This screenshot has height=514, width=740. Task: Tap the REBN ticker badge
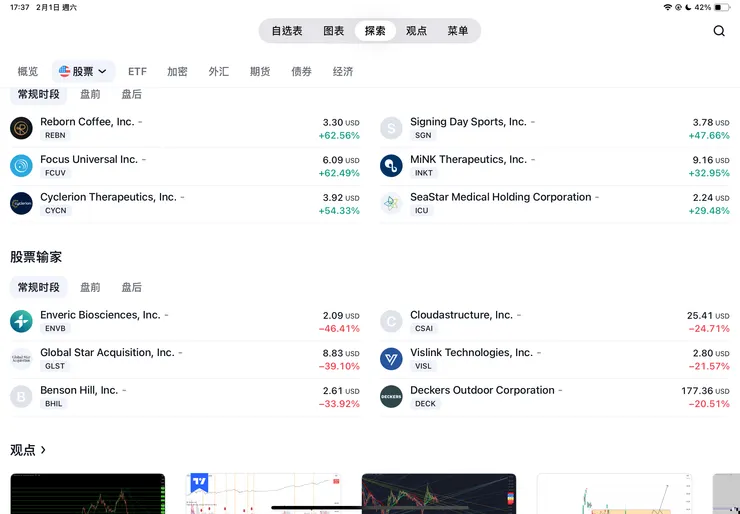point(55,135)
